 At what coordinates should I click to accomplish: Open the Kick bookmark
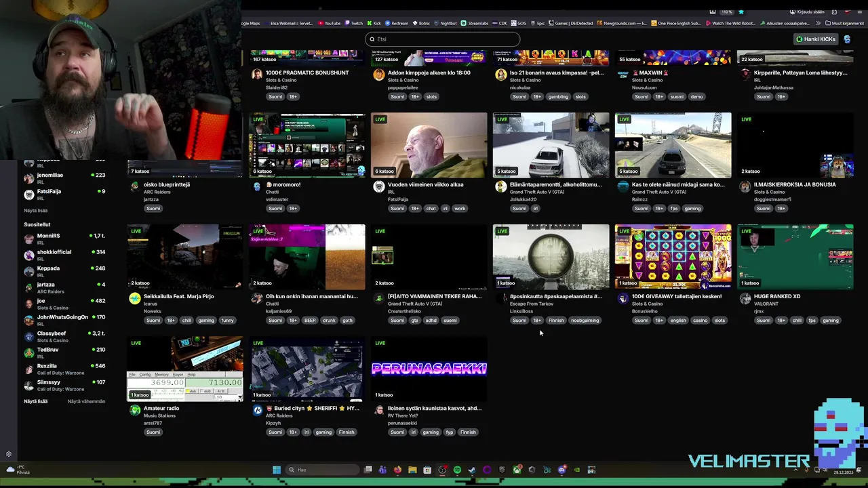[x=375, y=23]
